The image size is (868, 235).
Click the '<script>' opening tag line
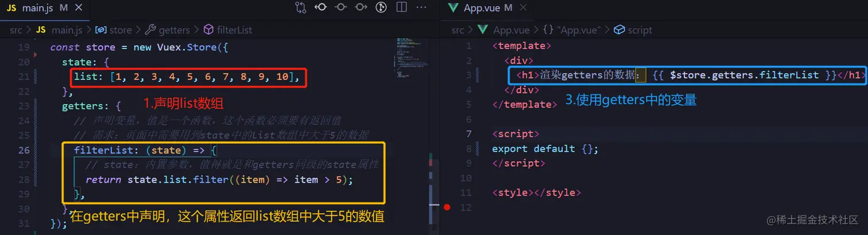coord(516,134)
